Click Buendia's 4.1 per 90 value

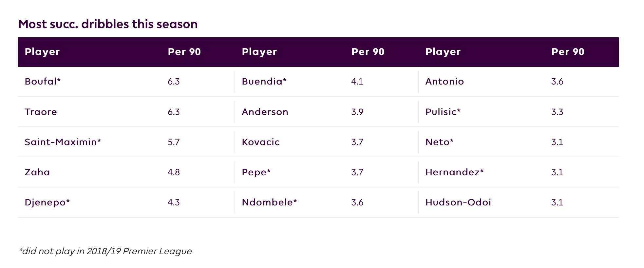click(357, 82)
